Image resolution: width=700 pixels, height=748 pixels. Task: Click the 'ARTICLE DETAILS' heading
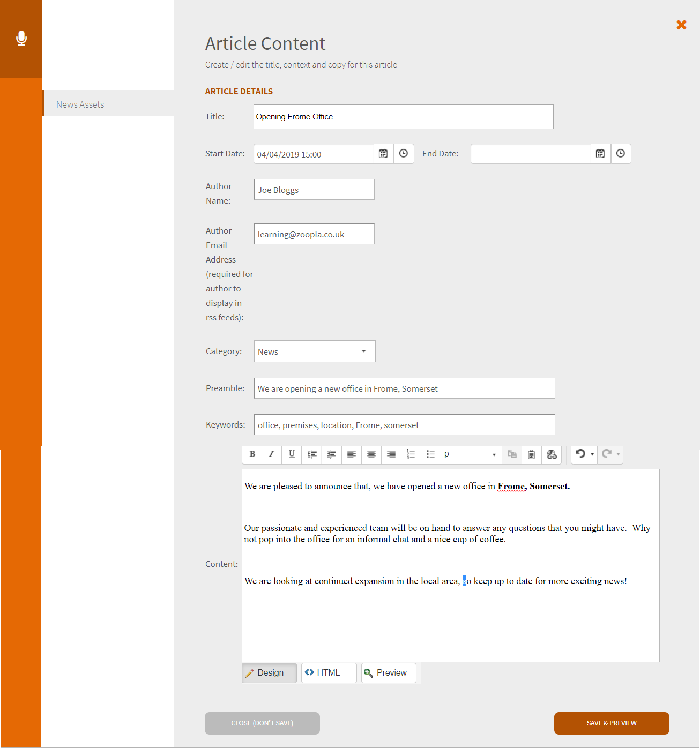coord(239,92)
